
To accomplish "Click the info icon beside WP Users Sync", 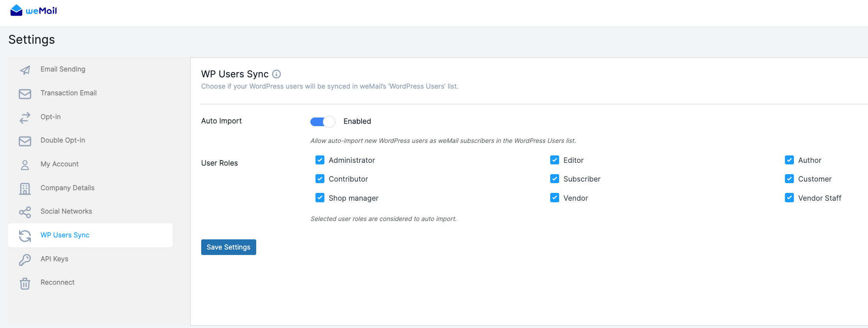I will 276,74.
